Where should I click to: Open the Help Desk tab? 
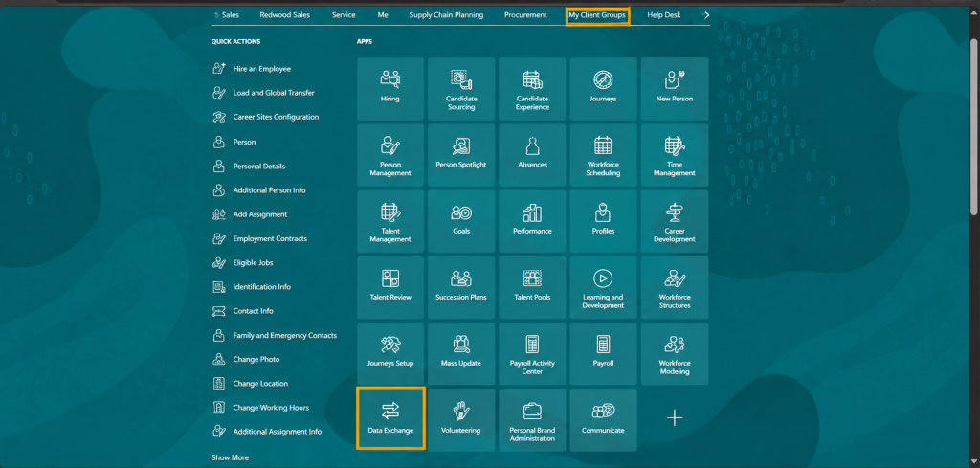coord(664,15)
